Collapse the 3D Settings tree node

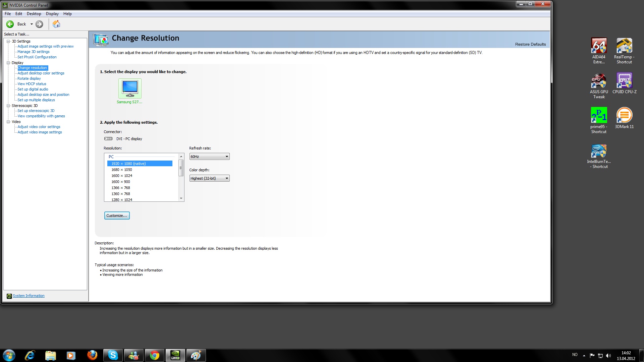[x=8, y=41]
